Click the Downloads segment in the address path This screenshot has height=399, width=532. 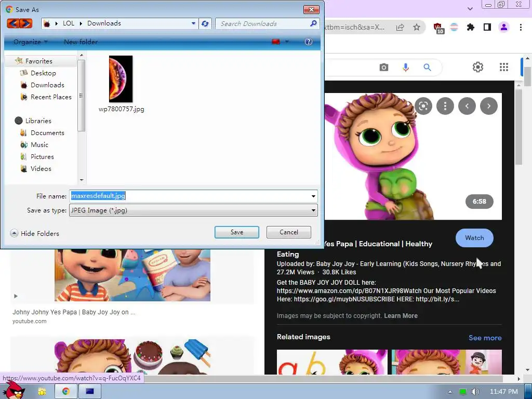[x=104, y=23]
